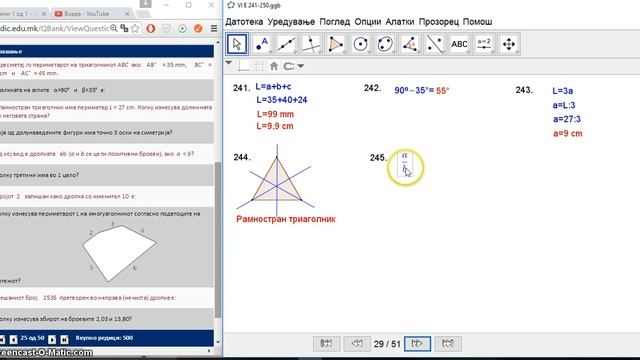Click the red Opera extension icon

(x=151, y=29)
